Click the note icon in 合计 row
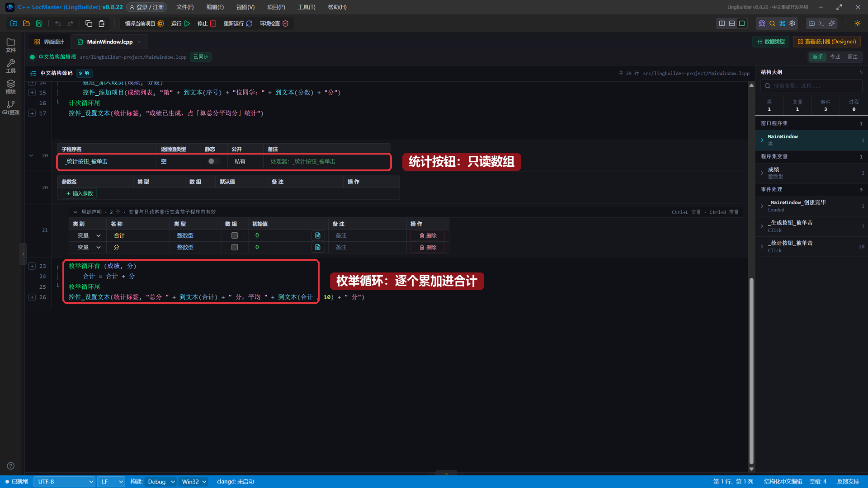The height and width of the screenshot is (488, 868). [318, 235]
